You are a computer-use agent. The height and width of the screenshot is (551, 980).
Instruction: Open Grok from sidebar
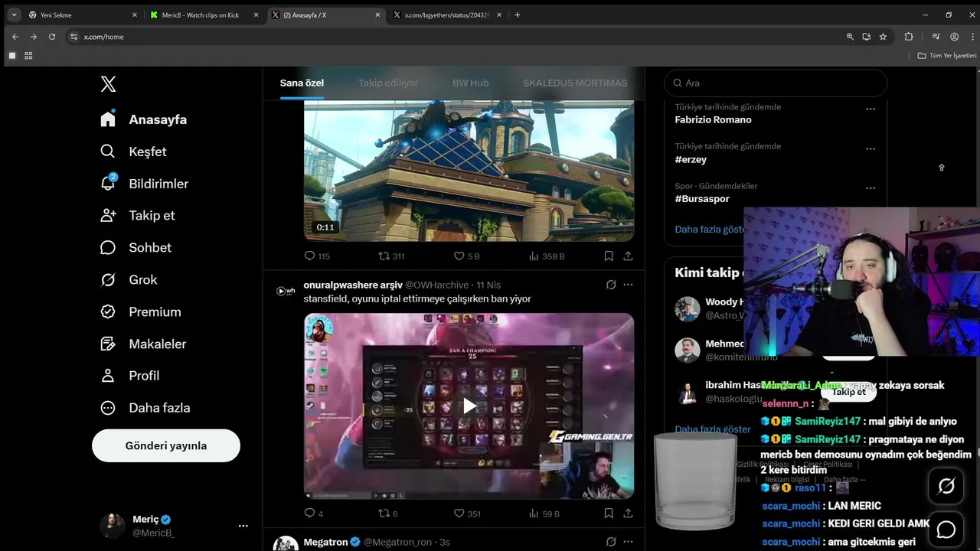[x=129, y=280]
